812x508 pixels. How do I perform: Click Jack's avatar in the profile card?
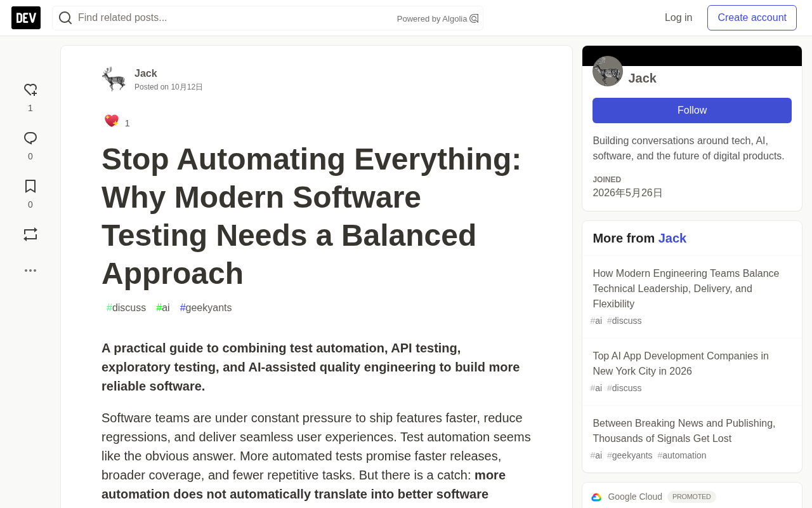(608, 71)
